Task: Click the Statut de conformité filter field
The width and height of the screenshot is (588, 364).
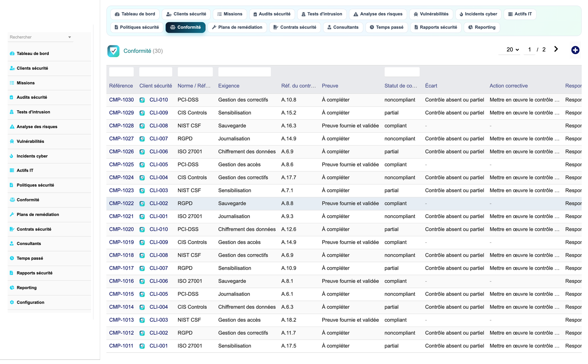Action: tap(402, 72)
